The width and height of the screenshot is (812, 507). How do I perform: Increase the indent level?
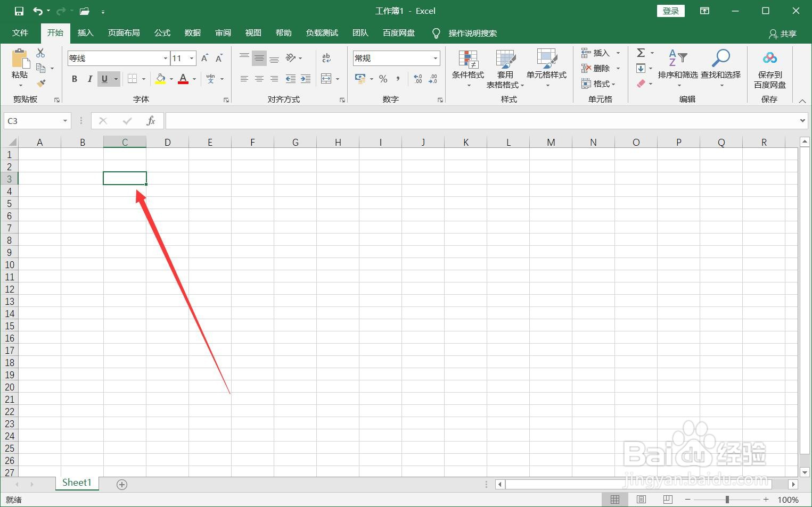click(x=306, y=79)
